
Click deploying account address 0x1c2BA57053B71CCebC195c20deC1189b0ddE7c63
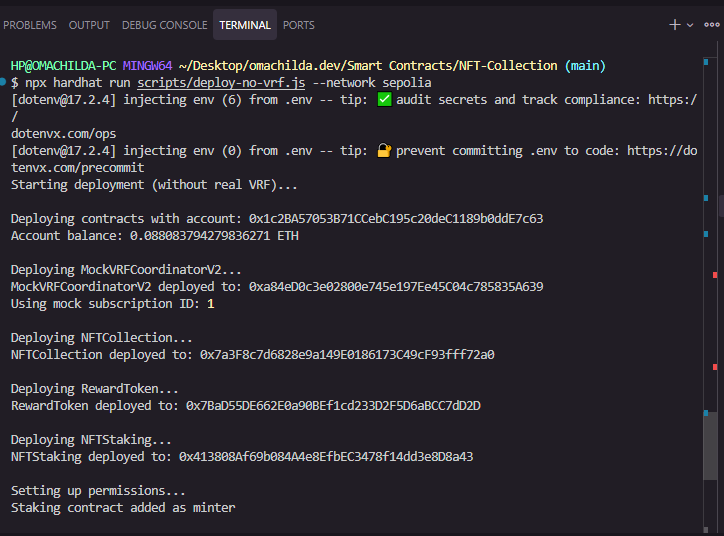click(x=396, y=218)
